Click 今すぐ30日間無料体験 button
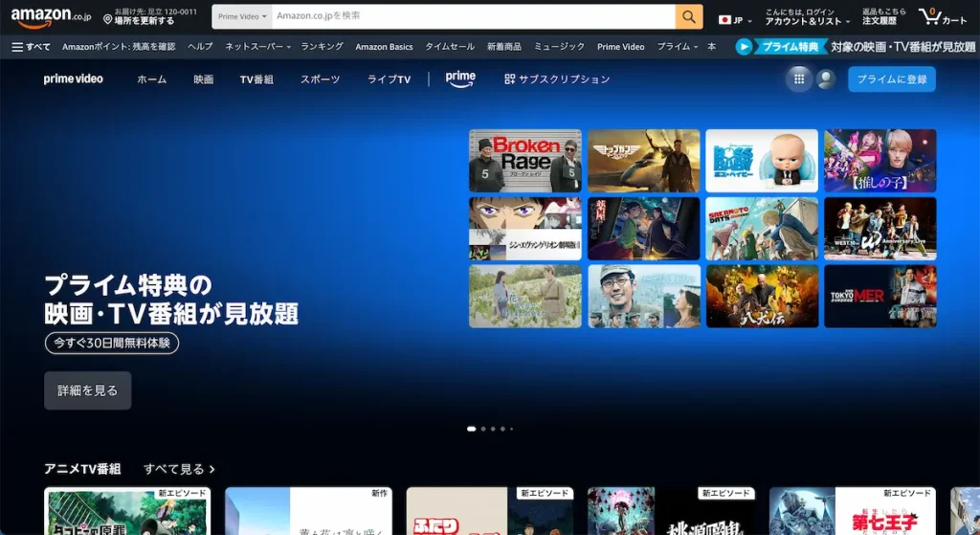Screen dimensions: 980x535 pos(112,343)
